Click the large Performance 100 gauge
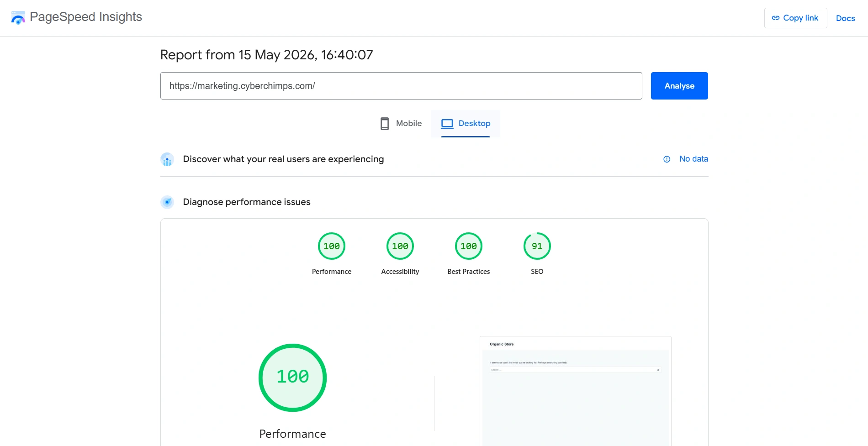The height and width of the screenshot is (446, 868). (293, 378)
